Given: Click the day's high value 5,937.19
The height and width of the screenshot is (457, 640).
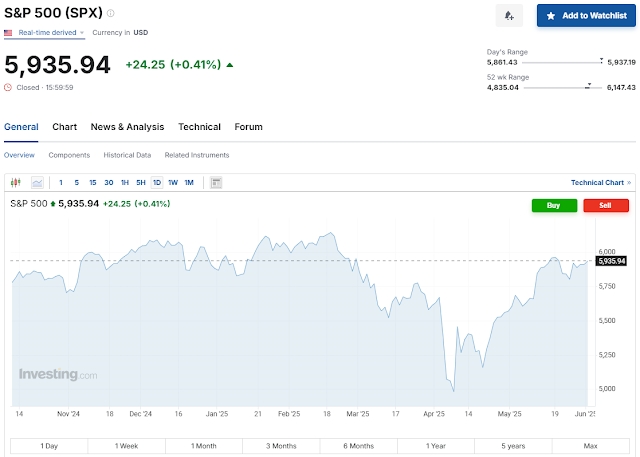Looking at the screenshot, I should pos(622,62).
